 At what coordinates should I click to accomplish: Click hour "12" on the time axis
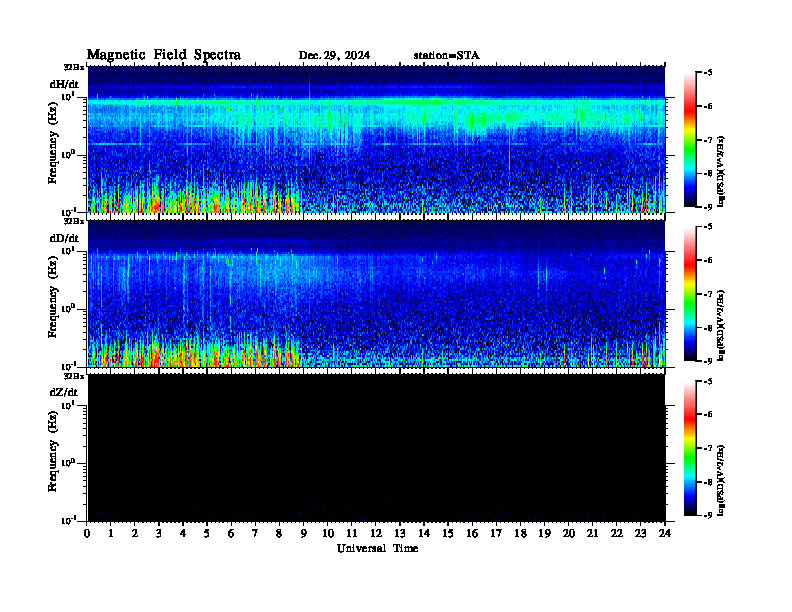pos(376,533)
